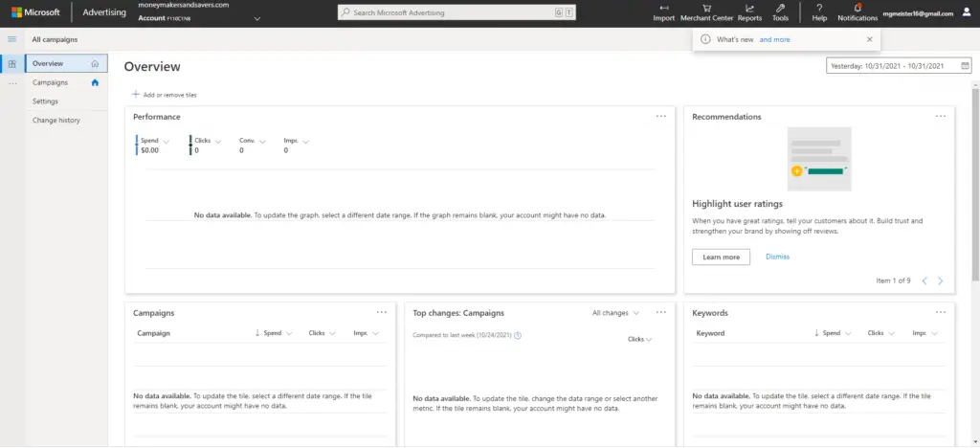Open the 'and more' link
The height and width of the screenshot is (448, 980).
pos(774,39)
